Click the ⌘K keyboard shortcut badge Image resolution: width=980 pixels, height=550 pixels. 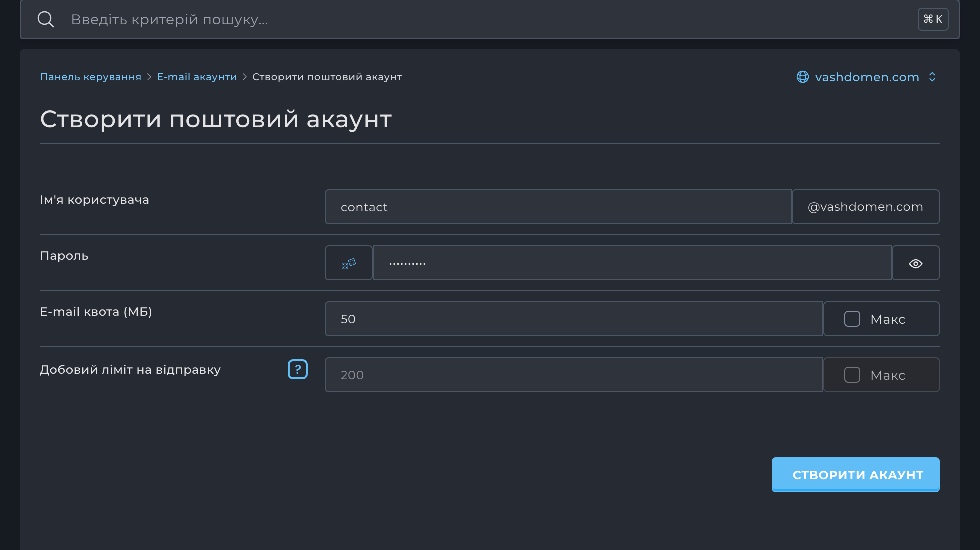pos(933,19)
